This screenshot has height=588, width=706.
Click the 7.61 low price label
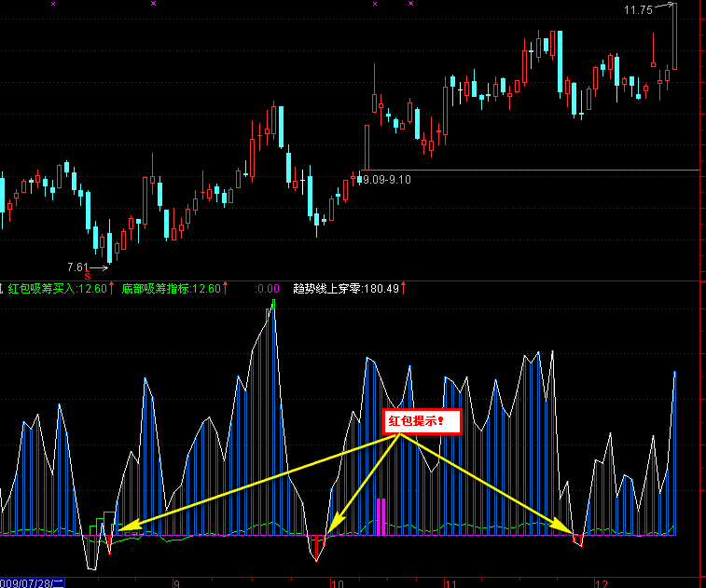click(x=77, y=267)
